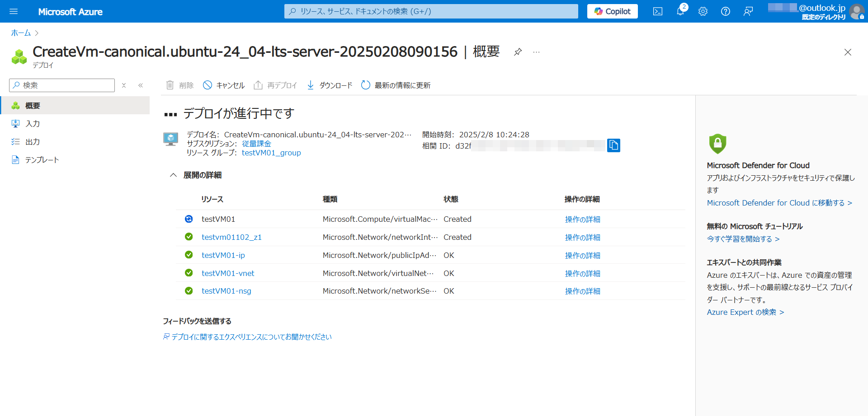The image size is (868, 416).
Task: Open the more options ellipsis
Action: (536, 52)
